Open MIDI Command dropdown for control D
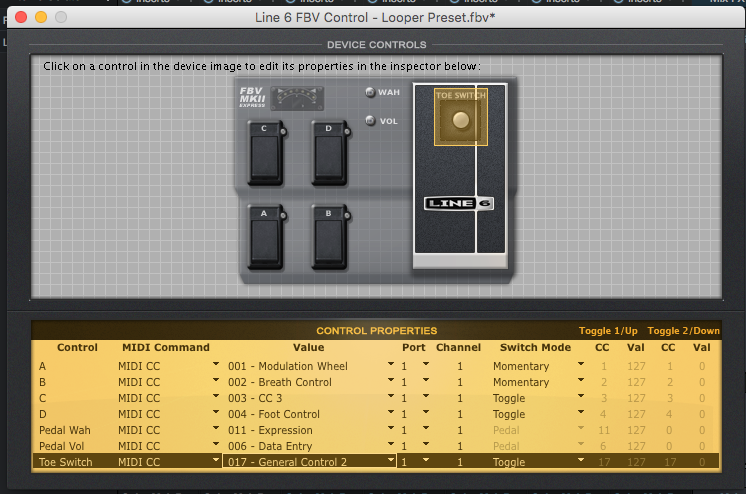This screenshot has height=494, width=746. pos(216,412)
